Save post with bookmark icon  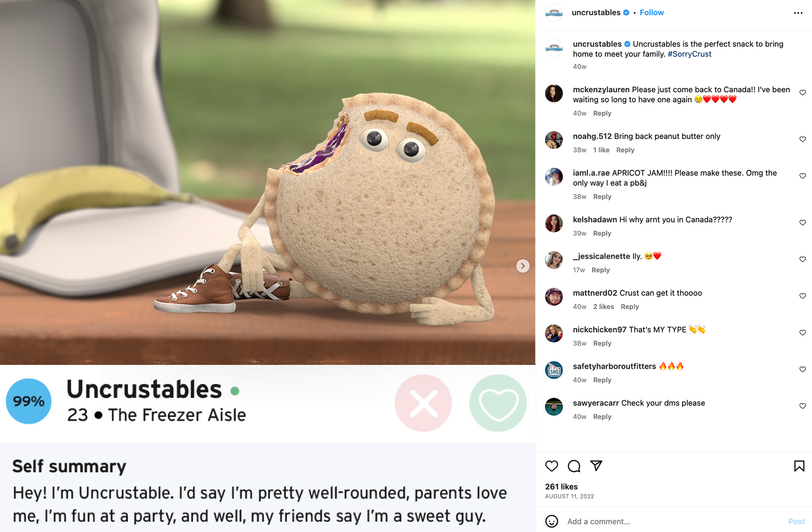coord(799,466)
